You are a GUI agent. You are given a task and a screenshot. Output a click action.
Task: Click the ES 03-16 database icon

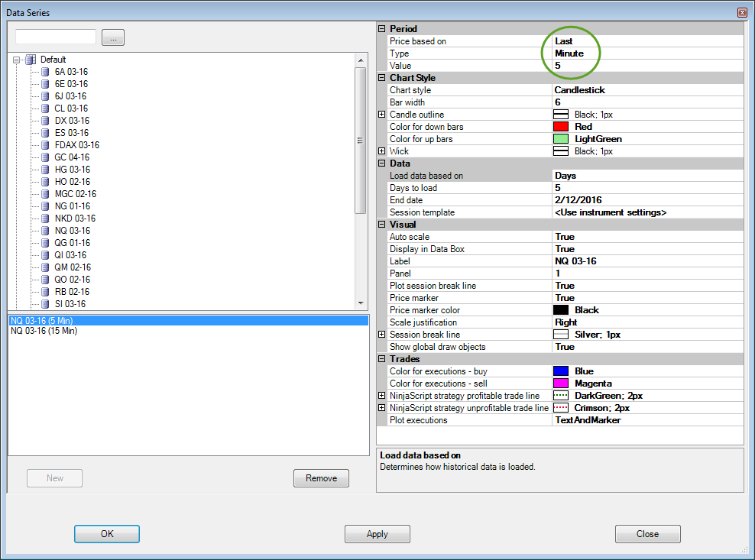tap(45, 133)
